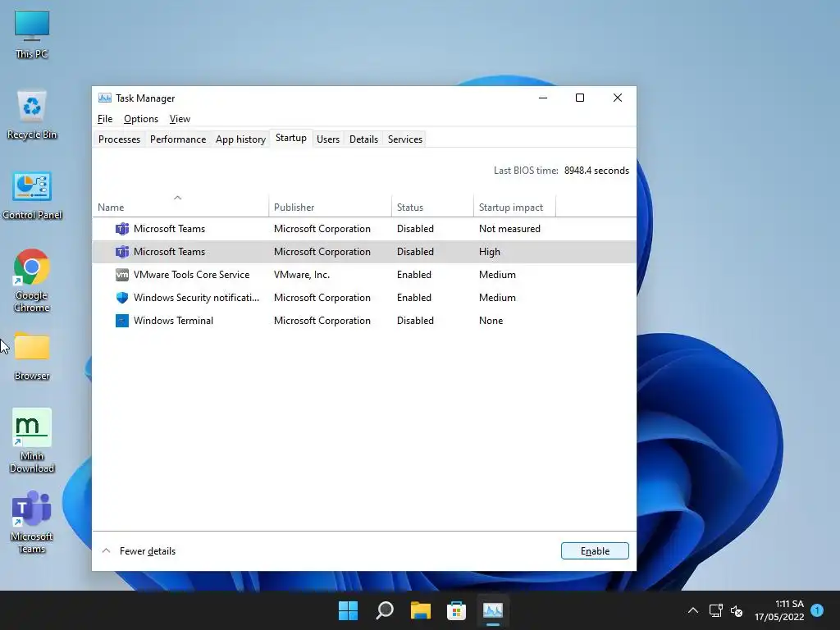The height and width of the screenshot is (630, 840).
Task: Click the Windows Security notification shield icon
Action: [x=122, y=298]
